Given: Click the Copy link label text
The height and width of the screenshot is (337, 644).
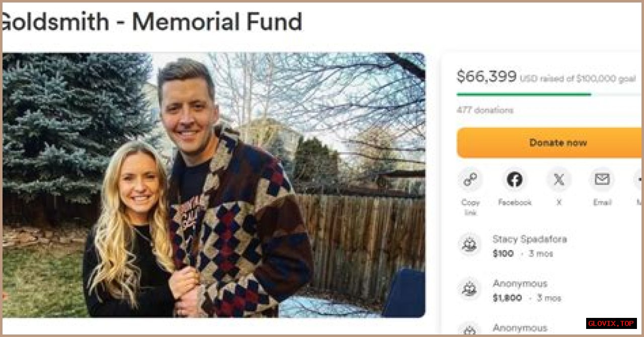Looking at the screenshot, I should 470,207.
